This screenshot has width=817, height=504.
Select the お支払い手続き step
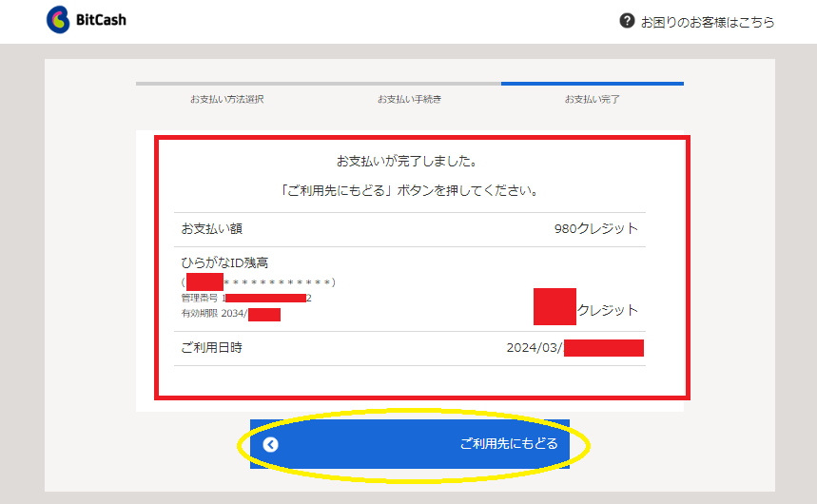410,99
